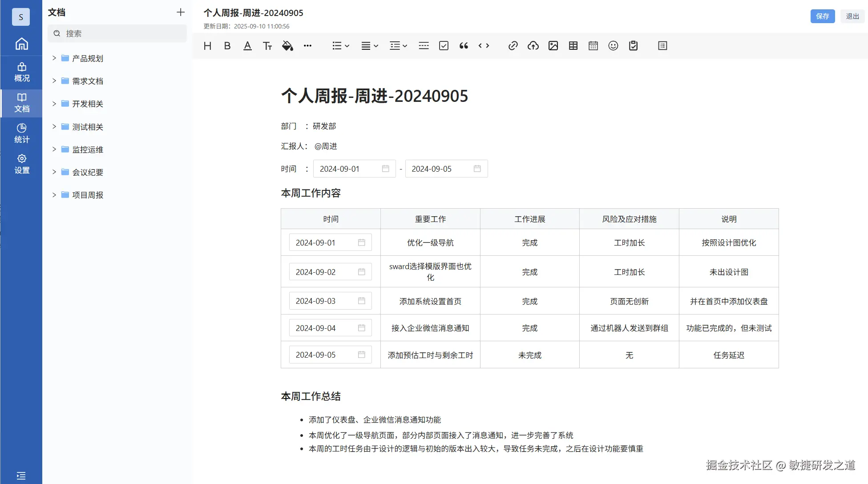868x484 pixels.
Task: Open the background fill color tool
Action: click(x=287, y=46)
